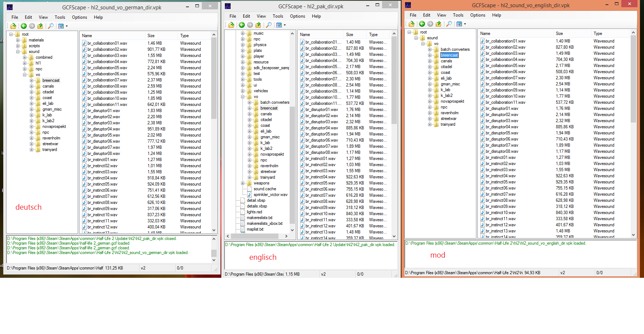Click the Open icon in the hl2_sound_vo_english window toolbar
Screen dimensions: 644x334
click(x=412, y=24)
